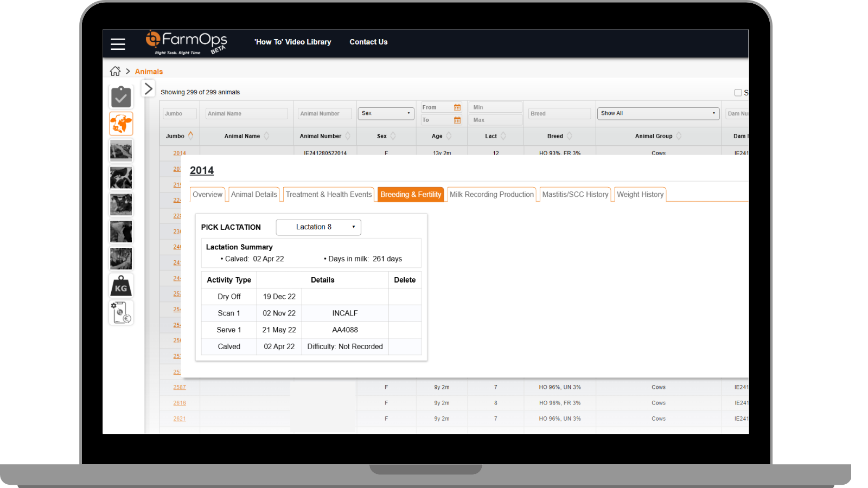The image size is (868, 488).
Task: Focus the Min lactation field
Action: pyautogui.click(x=496, y=107)
